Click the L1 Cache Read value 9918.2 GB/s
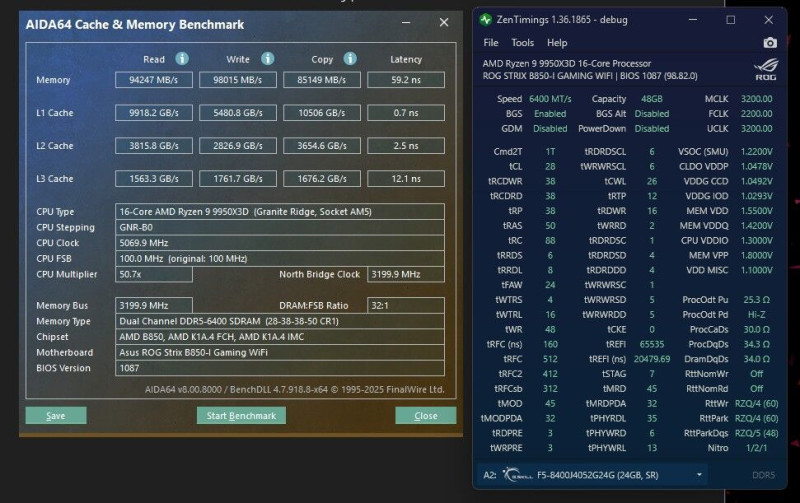The height and width of the screenshot is (503, 800). (154, 113)
